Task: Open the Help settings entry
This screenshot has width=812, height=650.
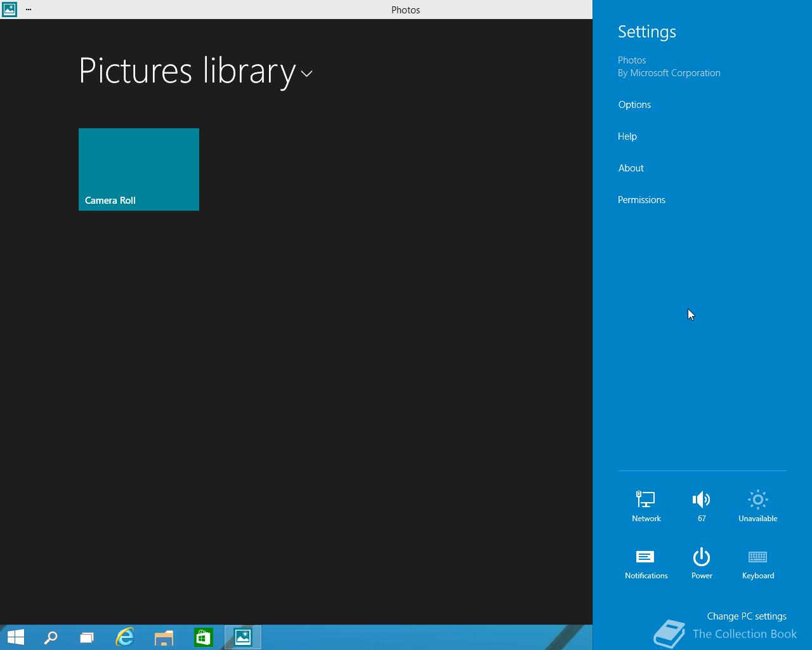Action: (627, 136)
